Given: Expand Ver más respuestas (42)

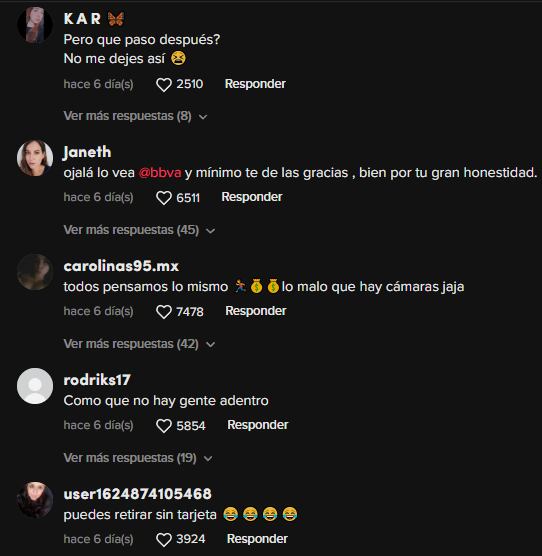Looking at the screenshot, I should pos(139,344).
